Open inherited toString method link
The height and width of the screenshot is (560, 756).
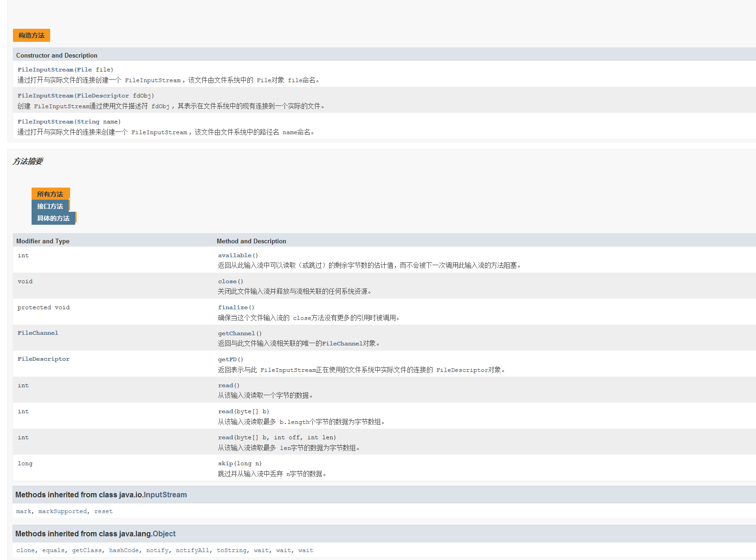point(232,550)
